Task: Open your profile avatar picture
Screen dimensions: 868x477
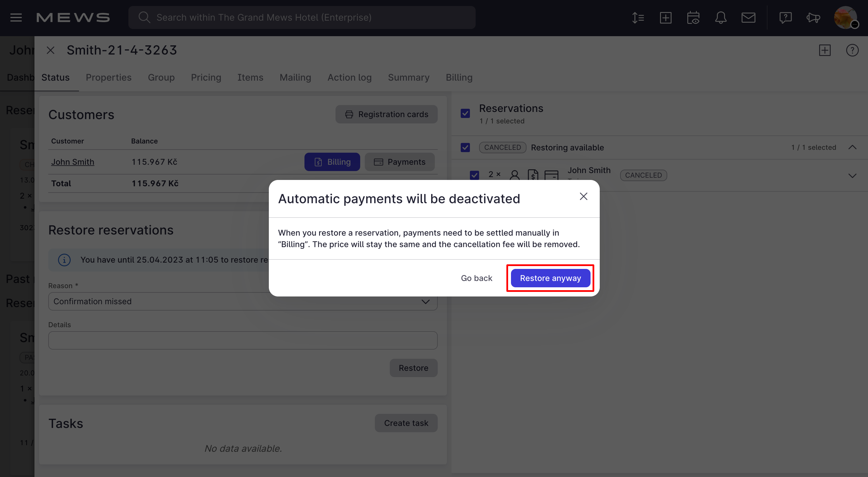Action: pos(846,18)
